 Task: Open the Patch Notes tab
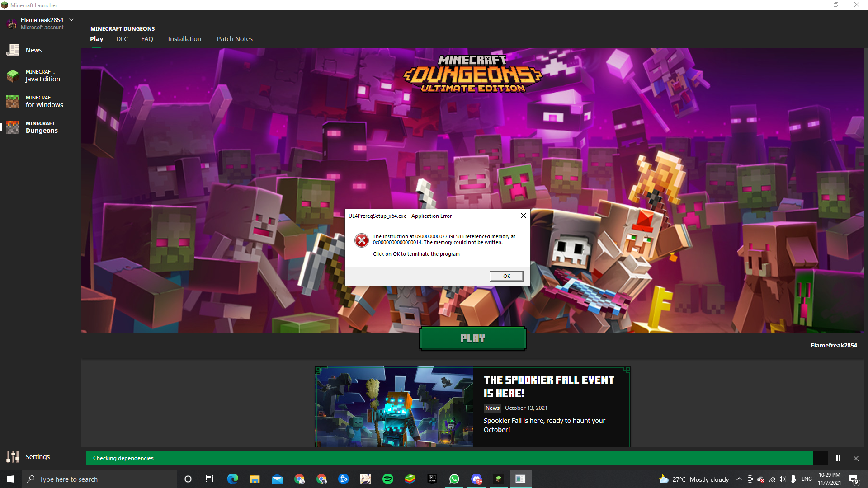coord(235,39)
